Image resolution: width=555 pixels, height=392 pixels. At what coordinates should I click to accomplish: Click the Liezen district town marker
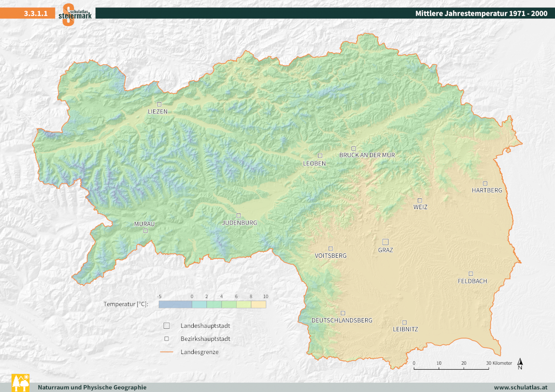(159, 104)
